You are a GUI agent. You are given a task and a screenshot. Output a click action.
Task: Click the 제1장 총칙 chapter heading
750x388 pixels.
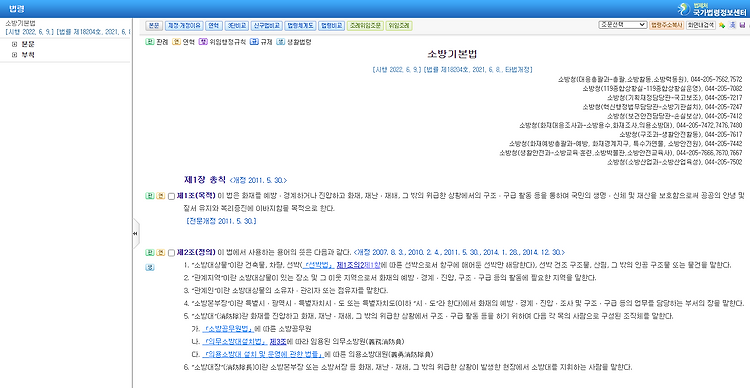pyautogui.click(x=204, y=180)
